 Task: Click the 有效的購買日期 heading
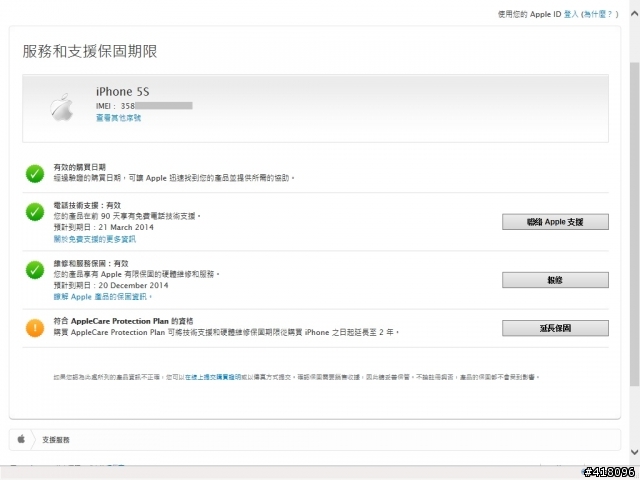[80, 167]
